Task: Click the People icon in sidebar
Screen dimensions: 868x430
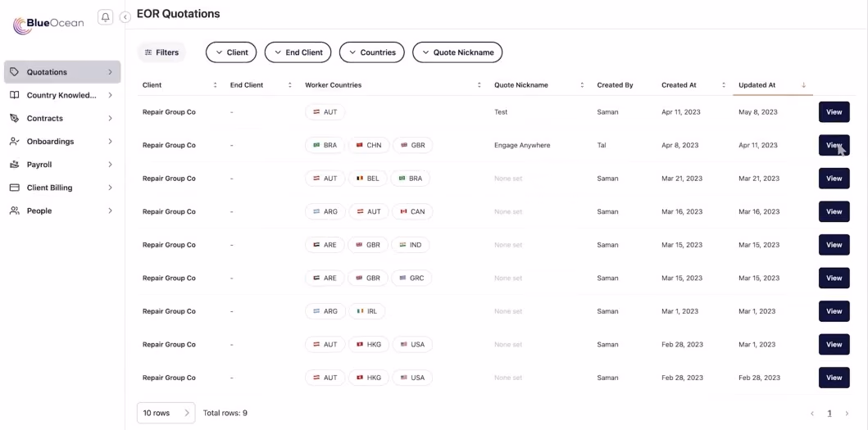Action: (15, 210)
